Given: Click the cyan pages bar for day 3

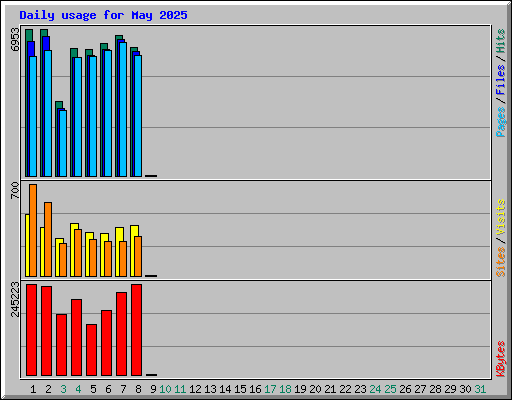Looking at the screenshot, I should click(x=63, y=143).
